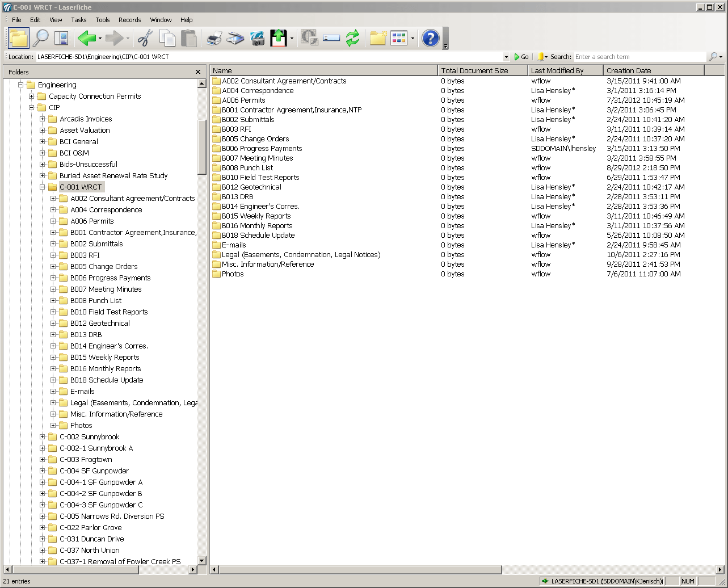Screen dimensions: 728x588
Task: Open the View menu
Action: 56,20
